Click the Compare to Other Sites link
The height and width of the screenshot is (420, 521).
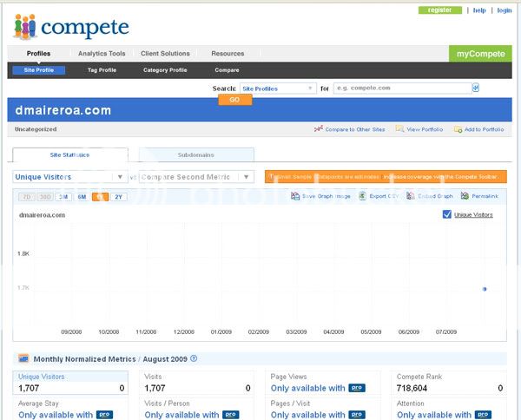tap(355, 129)
